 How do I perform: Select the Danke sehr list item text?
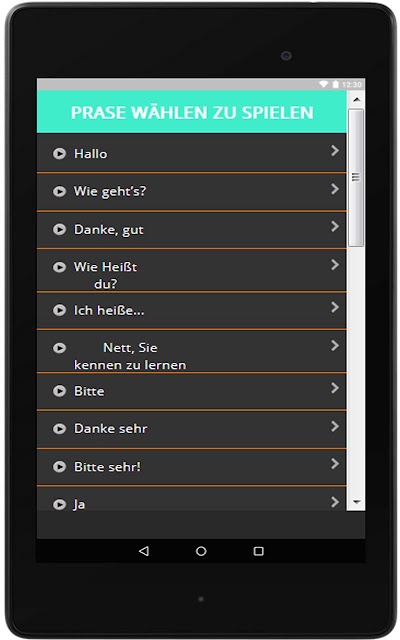click(111, 429)
